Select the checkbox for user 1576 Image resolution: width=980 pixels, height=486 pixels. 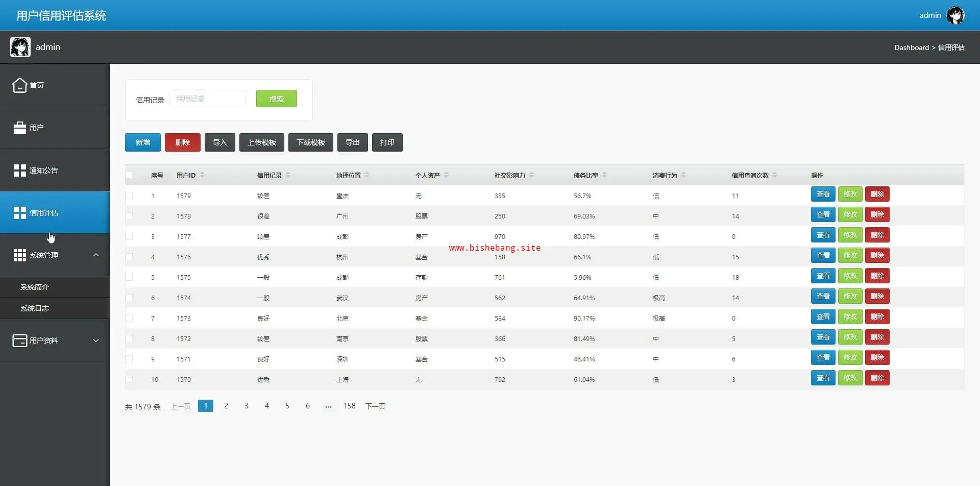[x=129, y=257]
